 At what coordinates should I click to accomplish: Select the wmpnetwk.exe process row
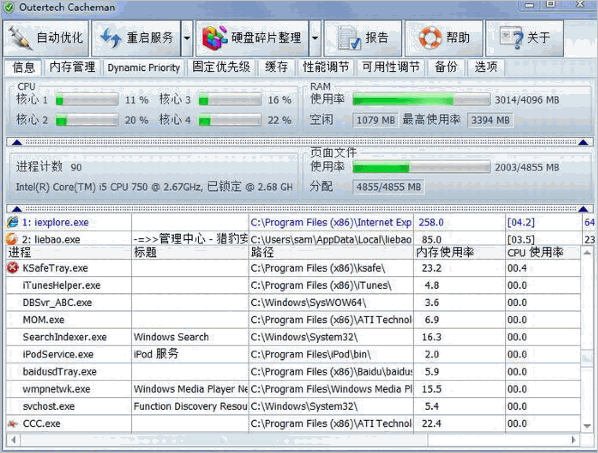[x=293, y=389]
